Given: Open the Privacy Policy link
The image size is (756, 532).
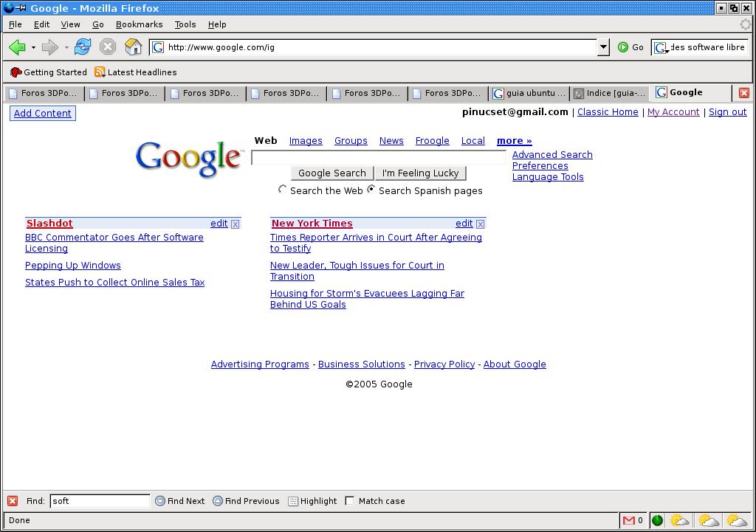Looking at the screenshot, I should click(x=444, y=365).
